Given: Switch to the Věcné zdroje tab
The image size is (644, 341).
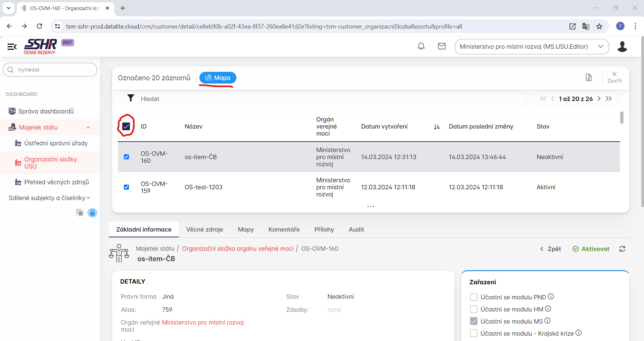Looking at the screenshot, I should [x=204, y=230].
